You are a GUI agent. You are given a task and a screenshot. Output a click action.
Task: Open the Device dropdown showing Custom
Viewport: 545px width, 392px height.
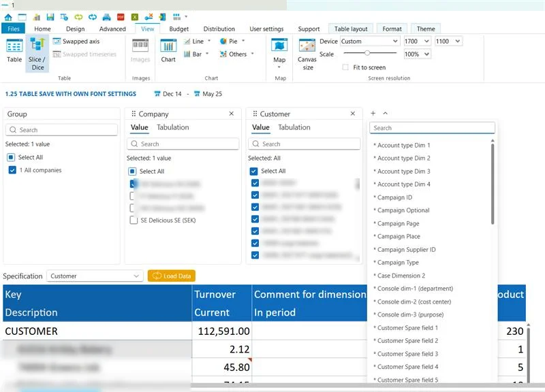coord(369,42)
